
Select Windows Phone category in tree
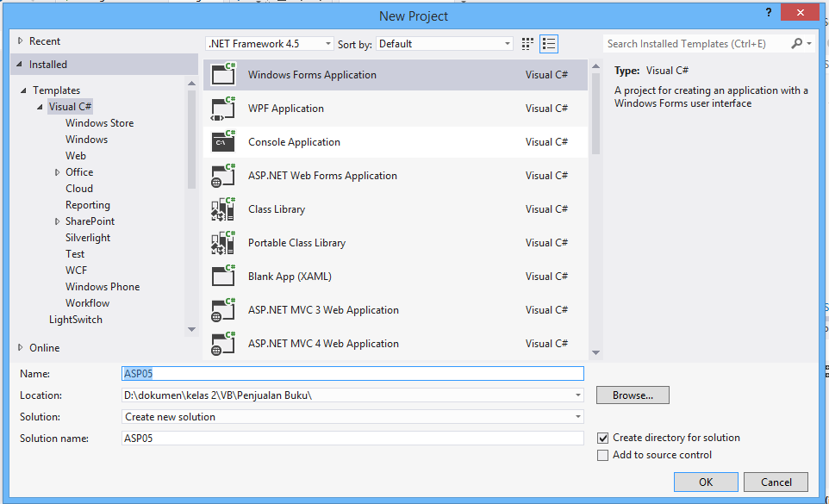coord(103,287)
